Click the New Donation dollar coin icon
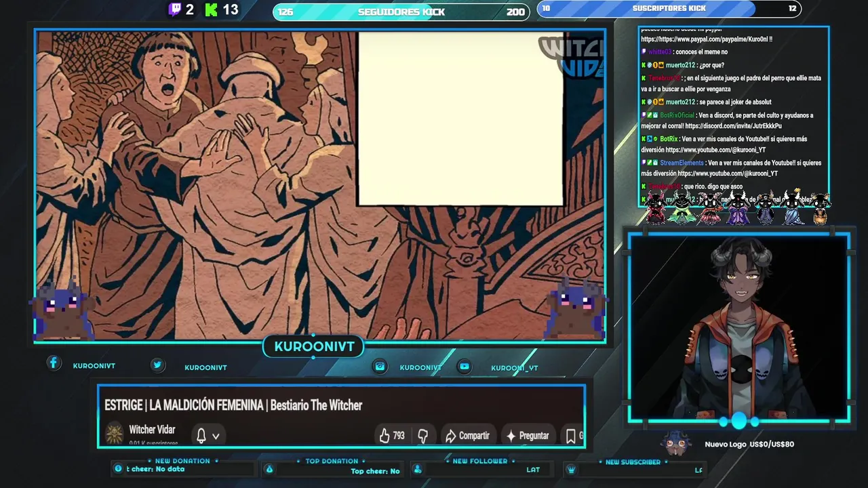 [x=118, y=469]
